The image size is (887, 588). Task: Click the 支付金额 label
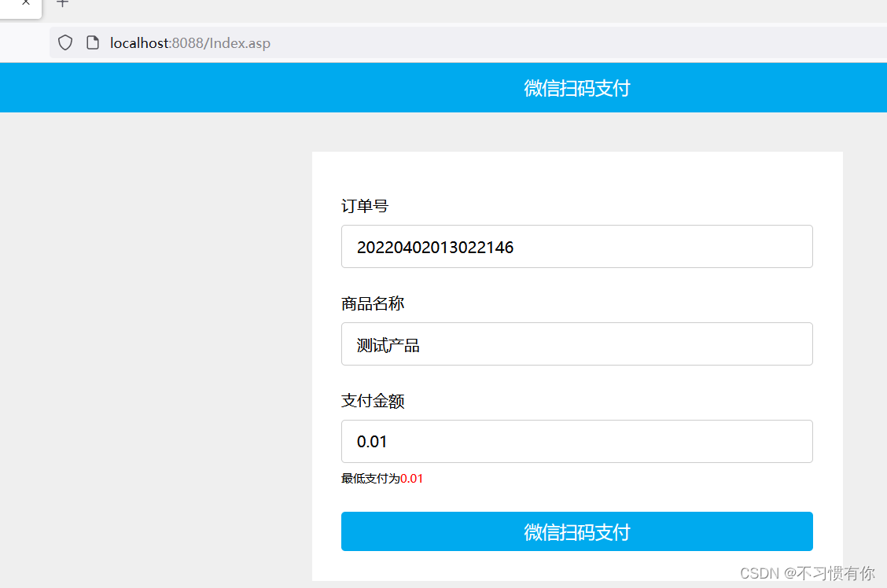[372, 401]
